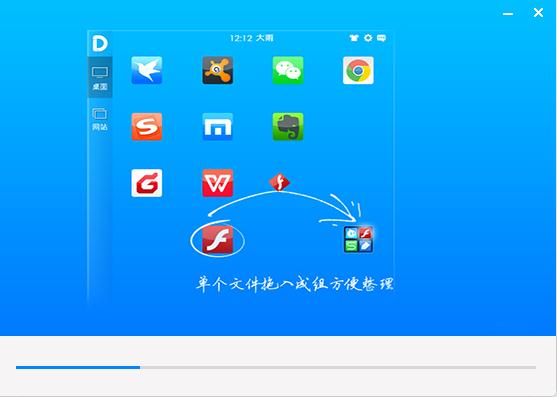The image size is (557, 397).
Task: Open the grouped apps folder icon
Action: click(x=358, y=239)
